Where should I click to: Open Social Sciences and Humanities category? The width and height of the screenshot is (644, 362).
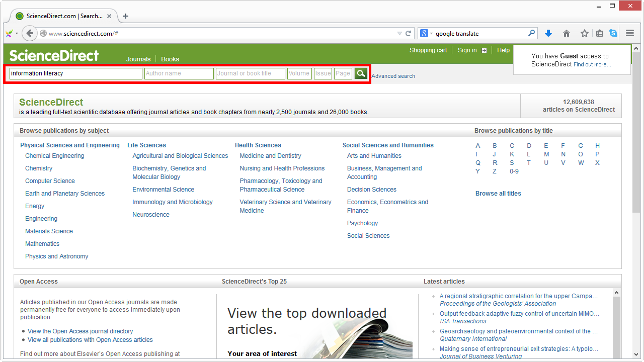(x=388, y=145)
